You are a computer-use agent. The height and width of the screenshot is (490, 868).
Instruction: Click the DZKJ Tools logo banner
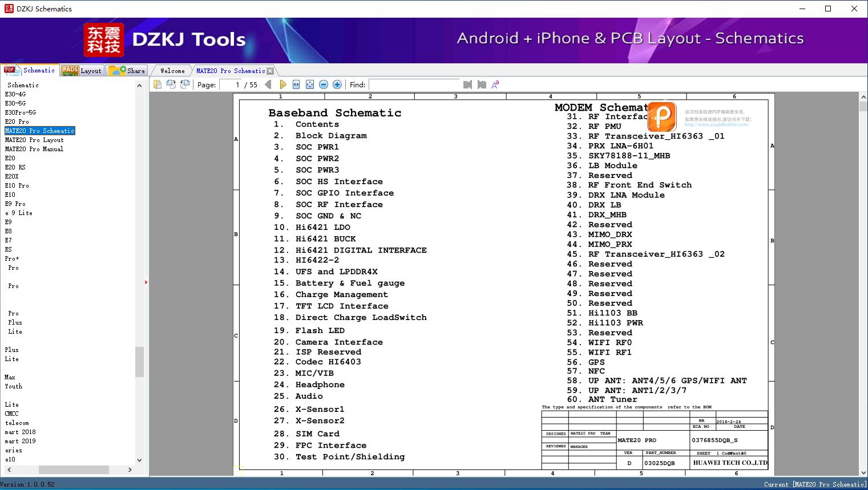[x=165, y=40]
